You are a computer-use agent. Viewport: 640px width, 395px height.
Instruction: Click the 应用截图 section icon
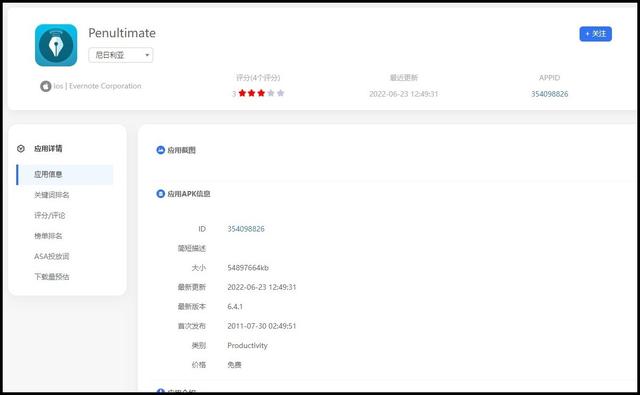click(161, 150)
